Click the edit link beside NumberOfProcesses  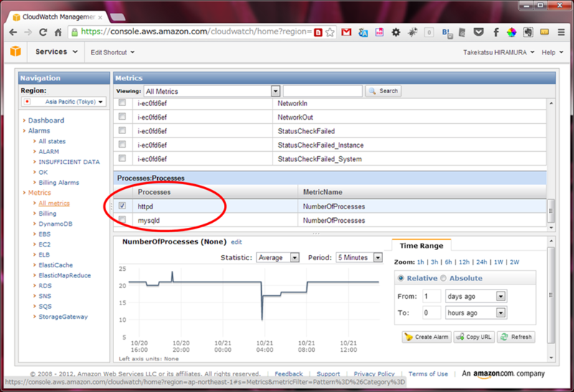(236, 242)
